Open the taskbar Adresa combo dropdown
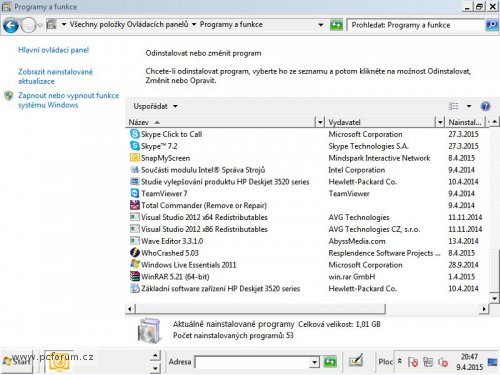The height and width of the screenshot is (375, 500). (x=314, y=362)
